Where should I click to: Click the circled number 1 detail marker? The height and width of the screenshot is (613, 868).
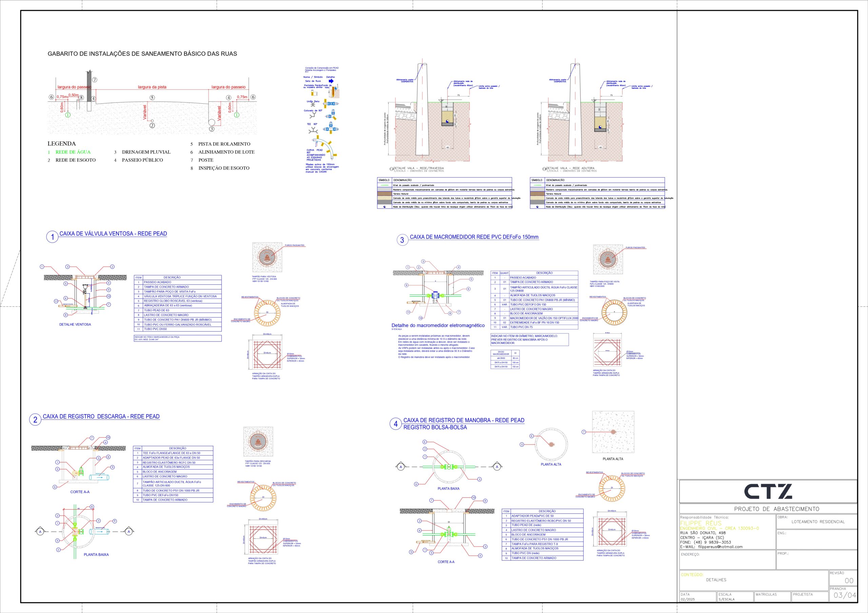click(52, 237)
